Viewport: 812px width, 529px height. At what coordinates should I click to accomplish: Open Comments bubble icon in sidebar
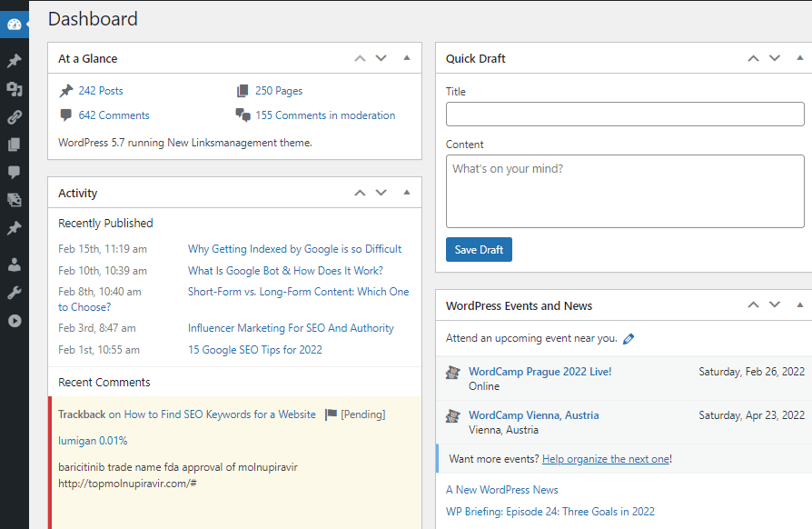coord(14,172)
